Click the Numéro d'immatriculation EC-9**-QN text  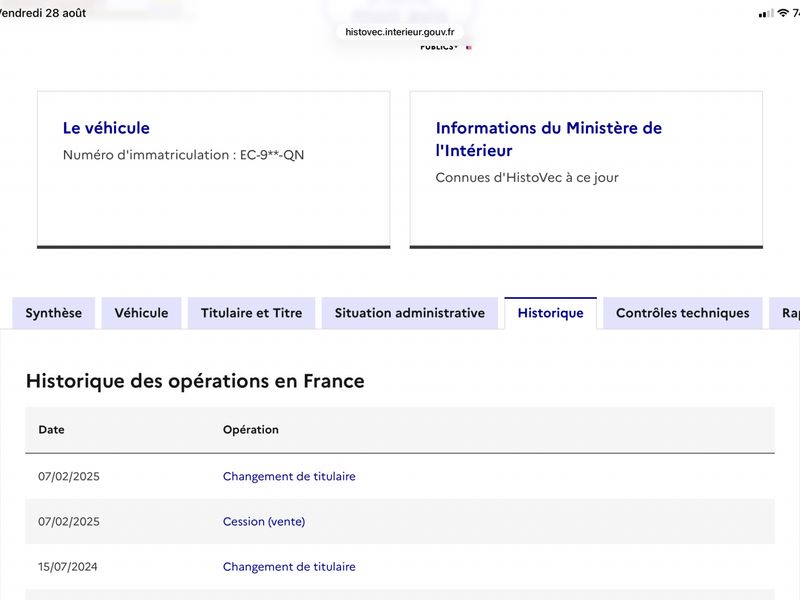click(x=183, y=155)
